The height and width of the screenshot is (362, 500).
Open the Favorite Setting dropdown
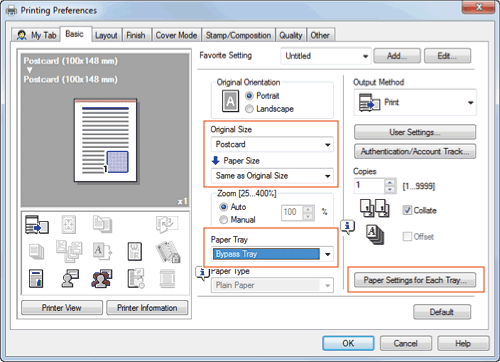326,56
